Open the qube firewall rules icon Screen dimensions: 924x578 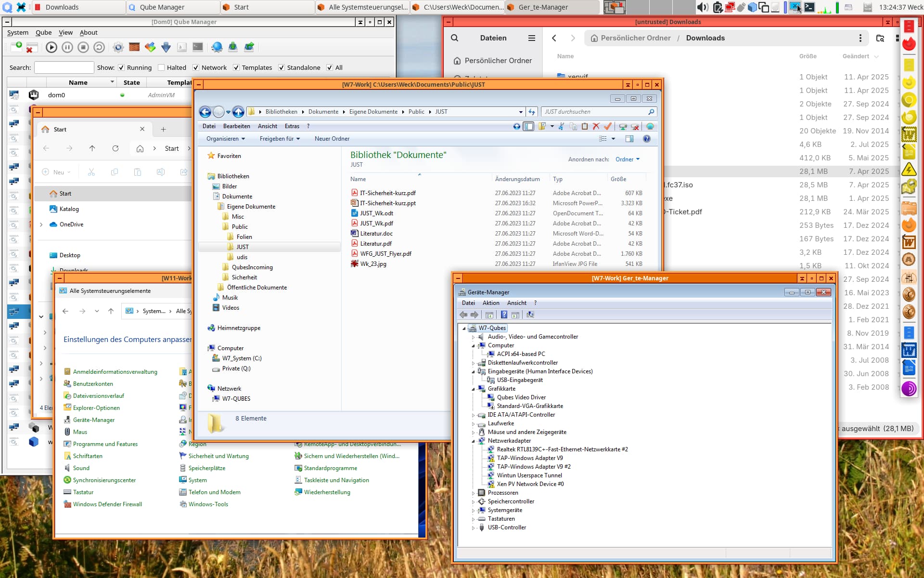134,47
